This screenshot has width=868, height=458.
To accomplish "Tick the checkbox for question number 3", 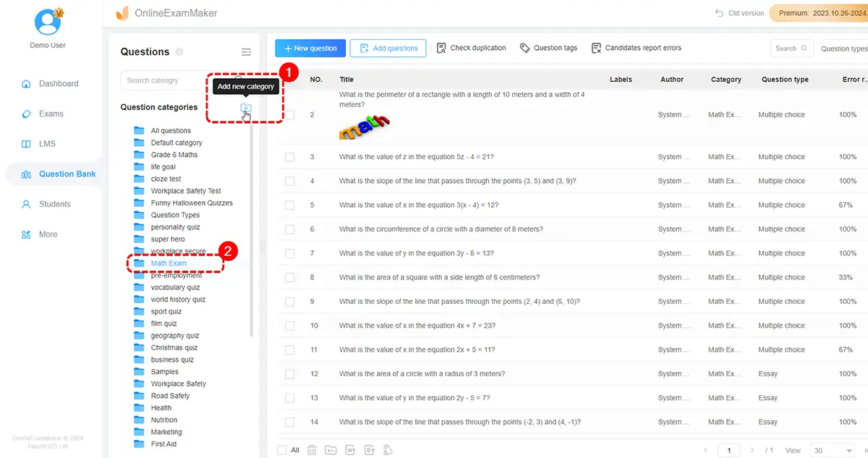I will pyautogui.click(x=289, y=157).
